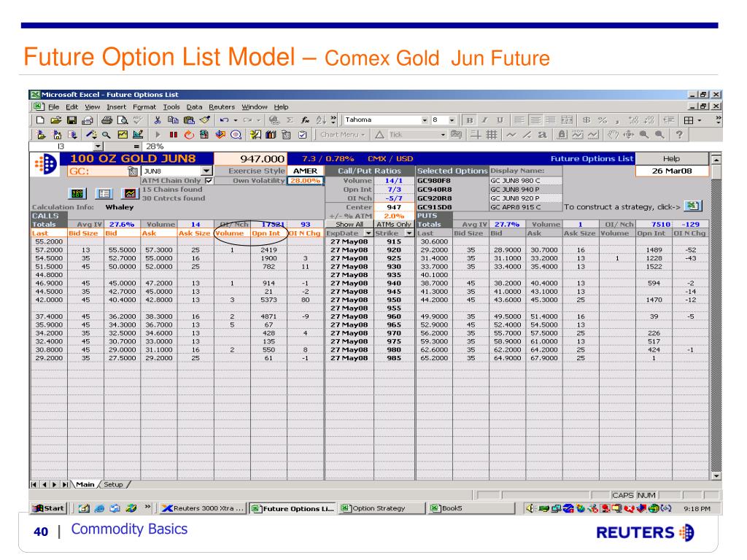747x560 pixels.
Task: Apply currency style to the cell
Action: pos(587,120)
